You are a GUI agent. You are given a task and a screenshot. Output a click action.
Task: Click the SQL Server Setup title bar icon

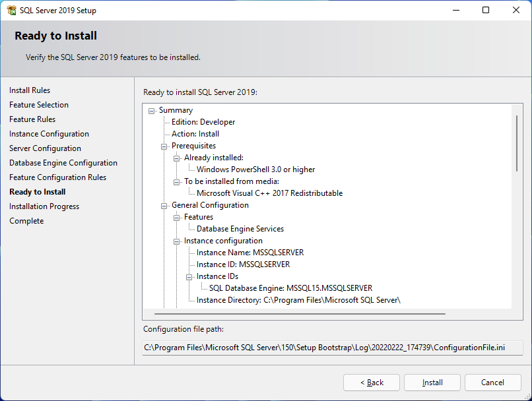pos(11,10)
